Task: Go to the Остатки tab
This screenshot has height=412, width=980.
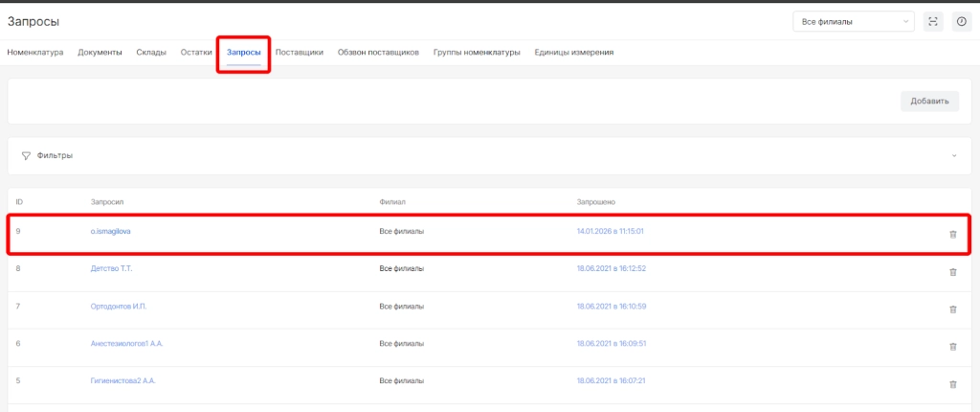Action: click(196, 52)
